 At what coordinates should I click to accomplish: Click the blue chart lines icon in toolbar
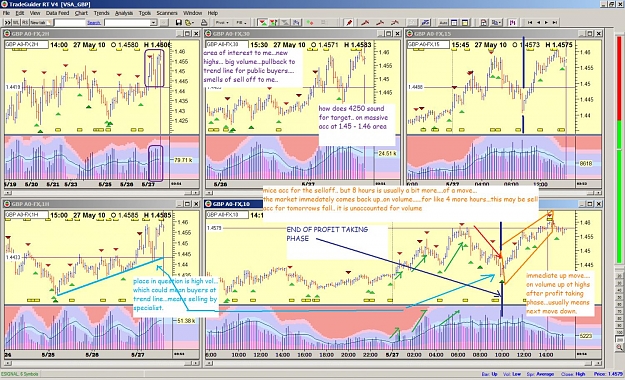pyautogui.click(x=425, y=23)
